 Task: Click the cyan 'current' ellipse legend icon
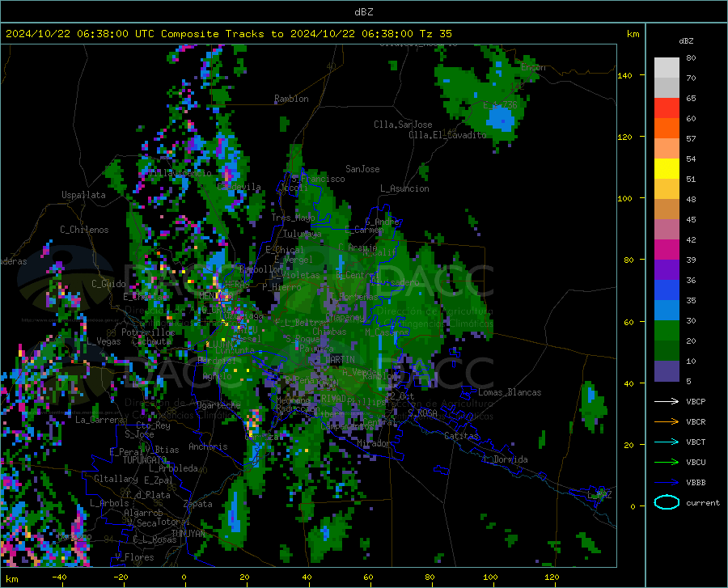(667, 502)
